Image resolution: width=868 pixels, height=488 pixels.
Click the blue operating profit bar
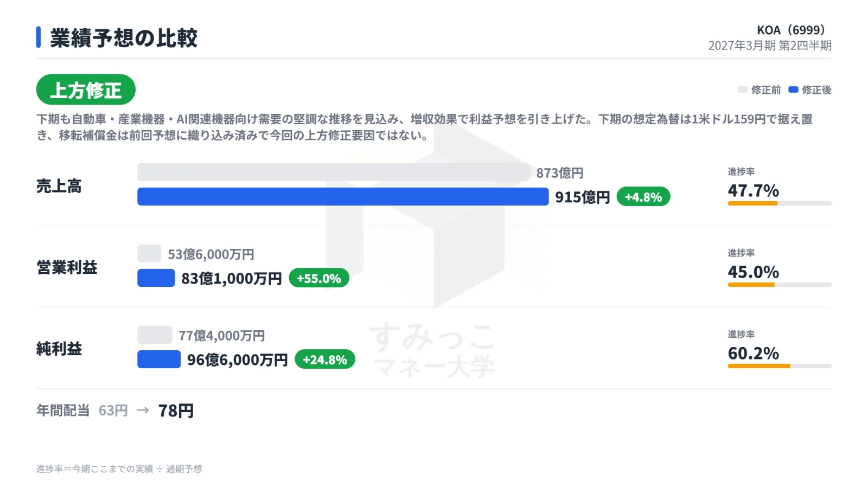click(156, 278)
